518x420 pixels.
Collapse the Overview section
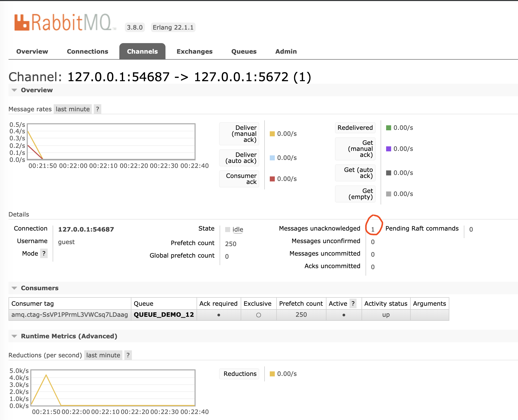37,90
